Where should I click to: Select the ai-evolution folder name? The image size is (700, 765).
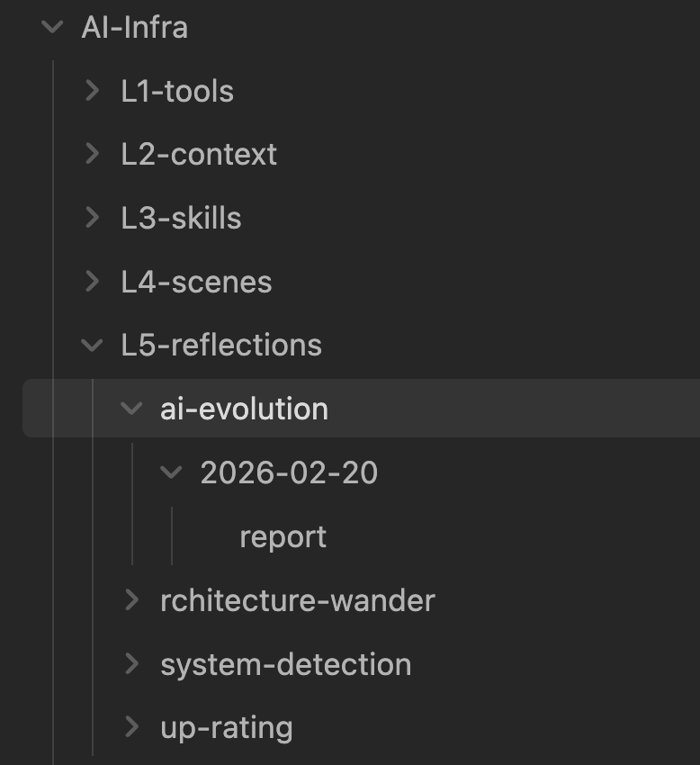pos(244,409)
